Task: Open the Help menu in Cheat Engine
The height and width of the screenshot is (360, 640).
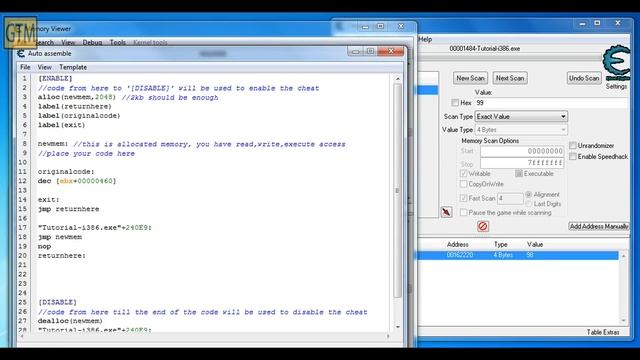Action: 425,39
